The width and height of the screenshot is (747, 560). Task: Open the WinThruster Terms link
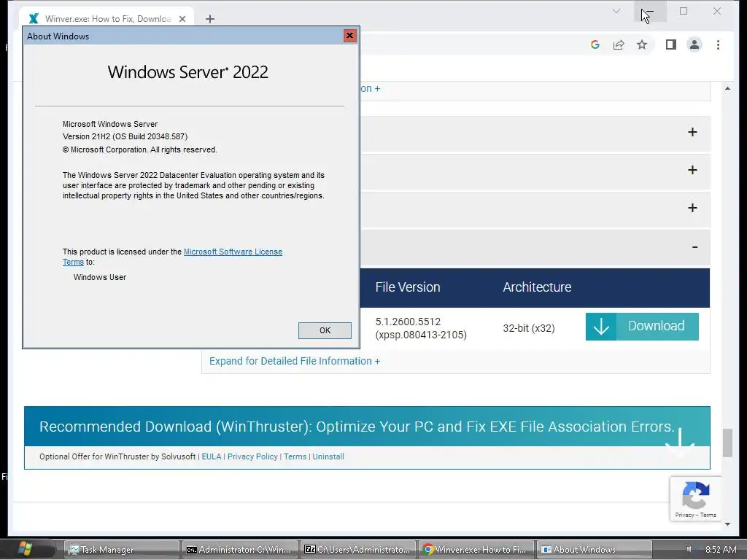click(295, 456)
